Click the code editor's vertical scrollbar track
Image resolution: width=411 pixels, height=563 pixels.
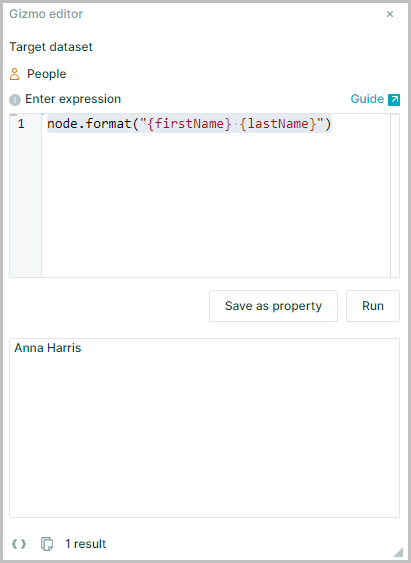395,196
